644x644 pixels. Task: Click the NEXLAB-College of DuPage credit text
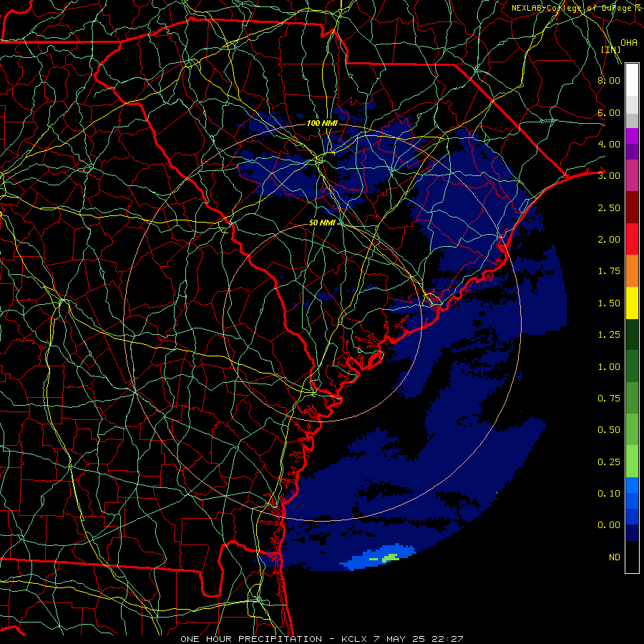tap(577, 8)
